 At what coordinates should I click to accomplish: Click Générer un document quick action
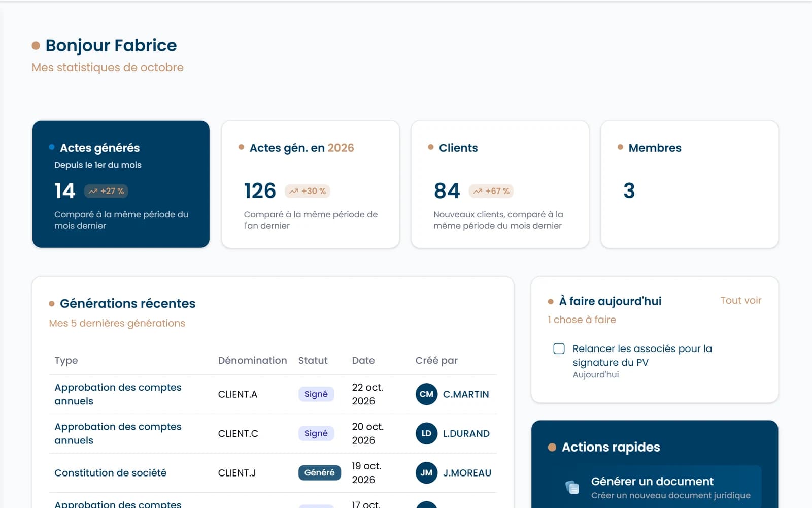click(655, 487)
